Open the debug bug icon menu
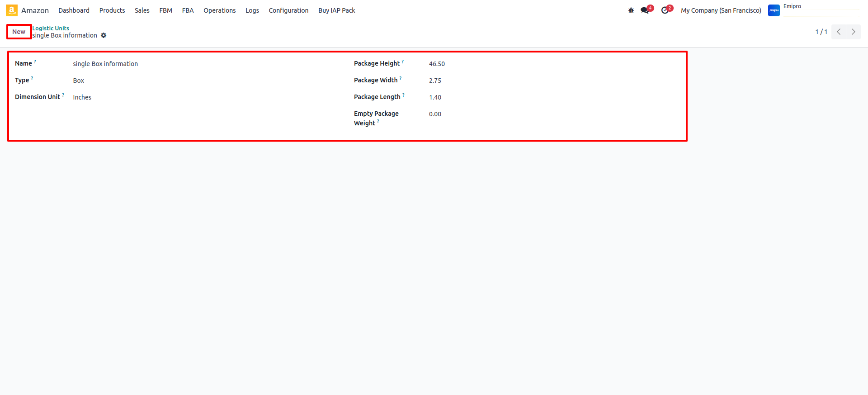The height and width of the screenshot is (395, 868). [x=631, y=10]
